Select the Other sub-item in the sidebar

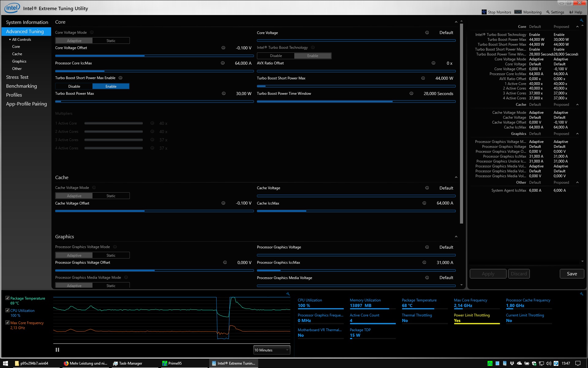point(17,69)
